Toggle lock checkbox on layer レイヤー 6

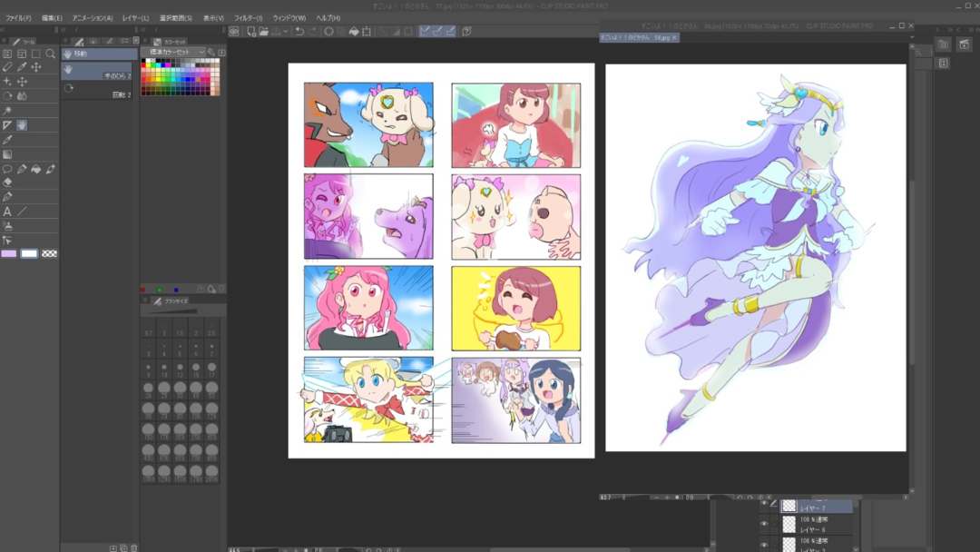pos(775,524)
